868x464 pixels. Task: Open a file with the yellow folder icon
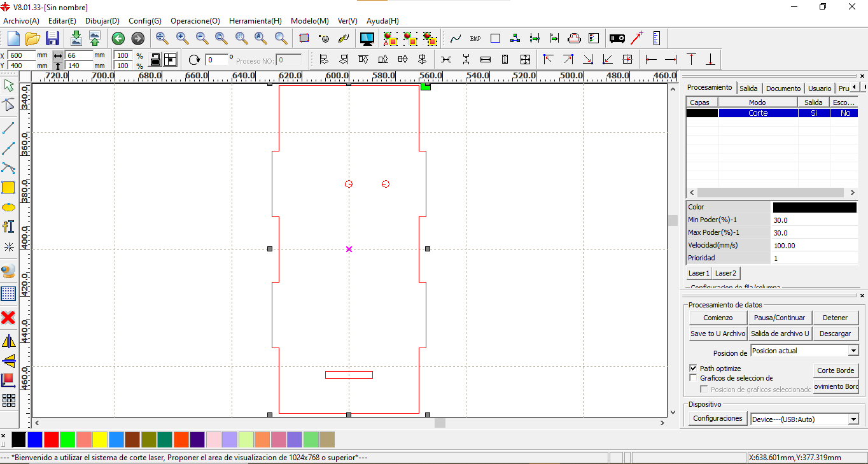[32, 38]
